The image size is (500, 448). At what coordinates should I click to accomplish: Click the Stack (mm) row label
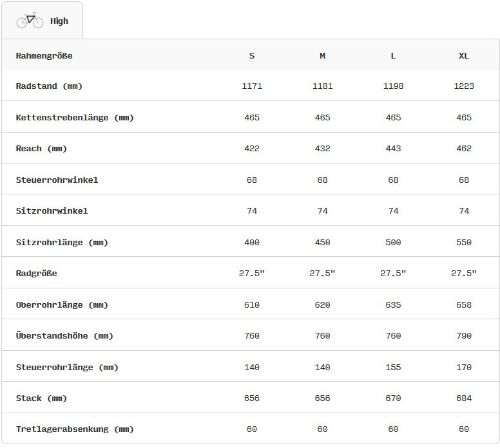click(41, 398)
